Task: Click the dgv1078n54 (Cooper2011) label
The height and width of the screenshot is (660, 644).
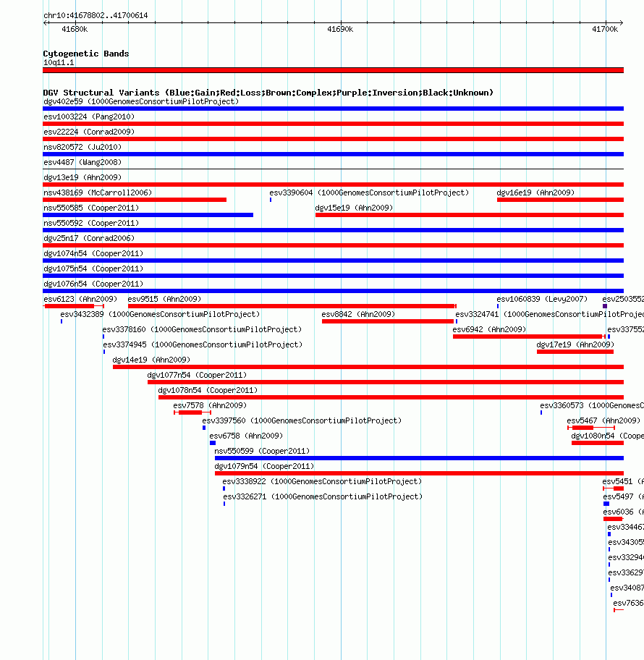Action: (208, 390)
